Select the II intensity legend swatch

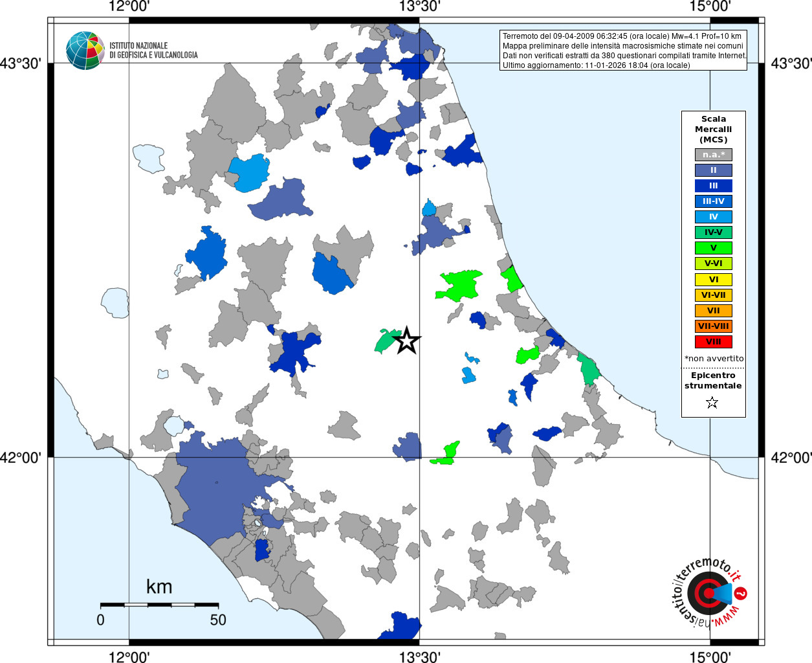click(x=713, y=170)
